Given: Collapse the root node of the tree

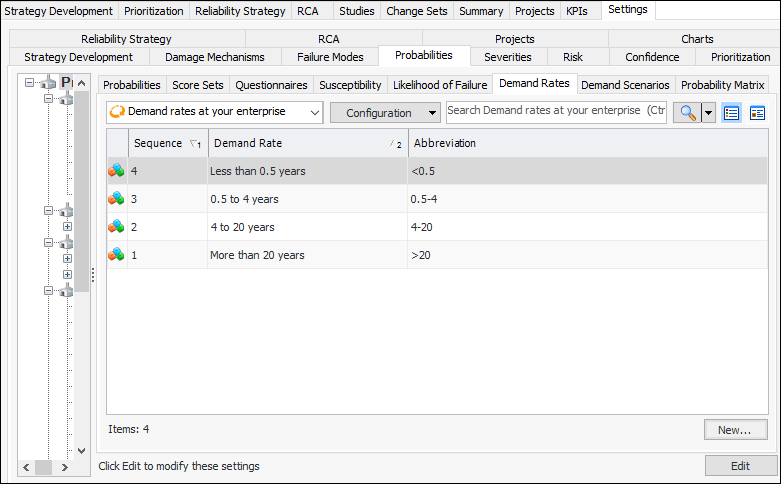Looking at the screenshot, I should click(x=30, y=83).
